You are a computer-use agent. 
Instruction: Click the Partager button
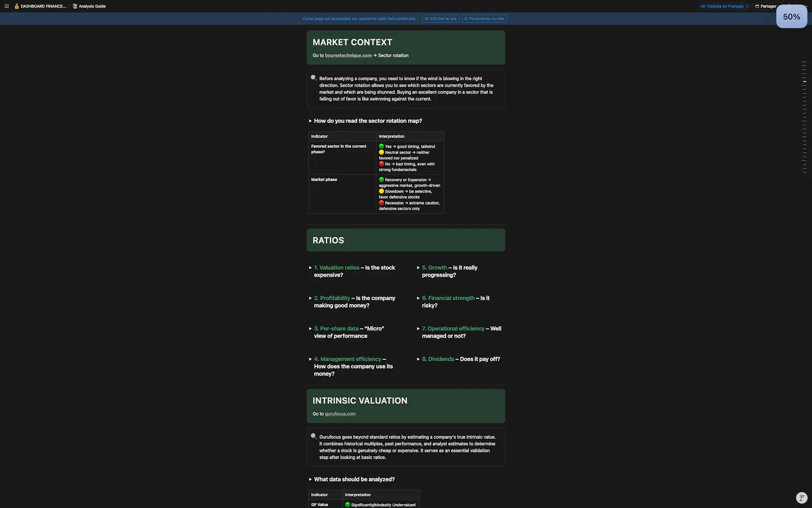765,6
